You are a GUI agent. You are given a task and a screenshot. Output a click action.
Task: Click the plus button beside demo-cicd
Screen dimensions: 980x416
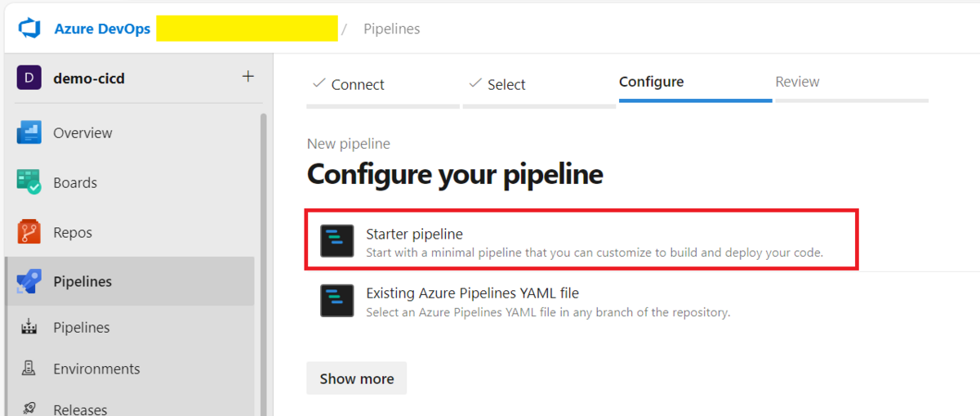pyautogui.click(x=248, y=77)
